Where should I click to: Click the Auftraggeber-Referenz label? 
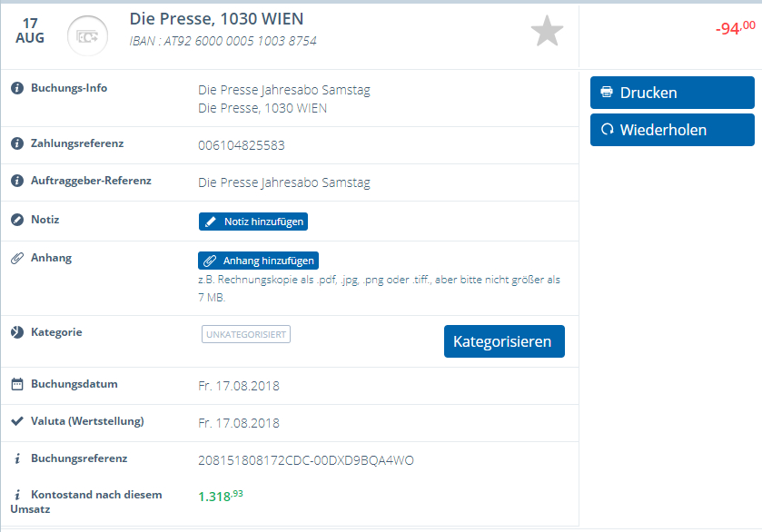click(91, 181)
